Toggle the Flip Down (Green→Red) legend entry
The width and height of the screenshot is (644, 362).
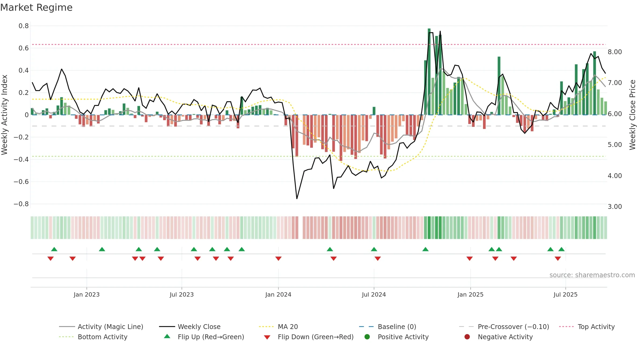coord(309,337)
